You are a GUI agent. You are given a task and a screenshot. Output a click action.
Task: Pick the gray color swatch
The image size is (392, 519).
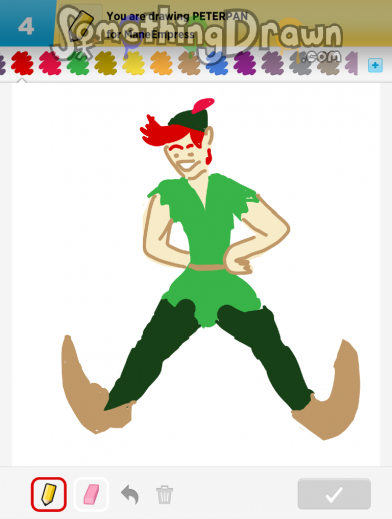[x=300, y=63]
